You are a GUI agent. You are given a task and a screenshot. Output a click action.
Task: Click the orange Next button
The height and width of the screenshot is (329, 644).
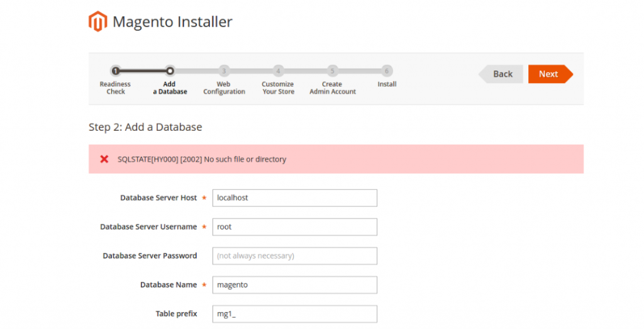click(550, 74)
